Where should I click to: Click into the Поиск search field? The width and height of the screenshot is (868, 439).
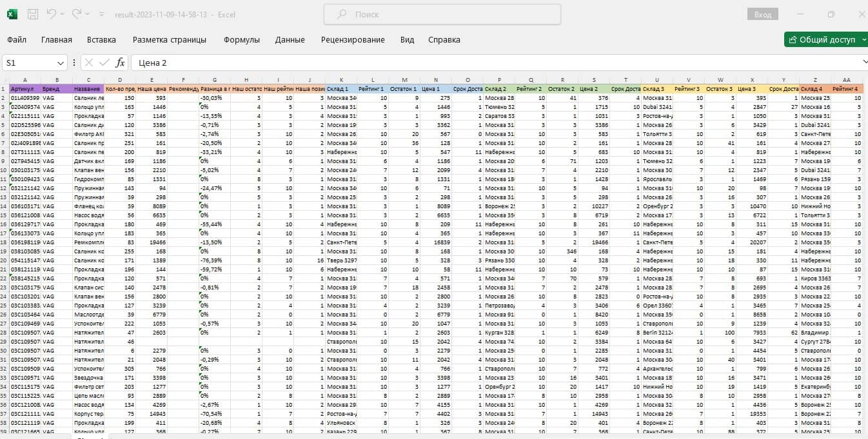(x=442, y=14)
